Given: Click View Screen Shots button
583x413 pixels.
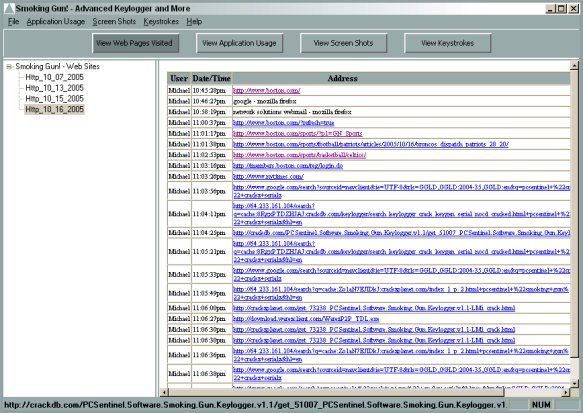Looking at the screenshot, I should tap(343, 43).
